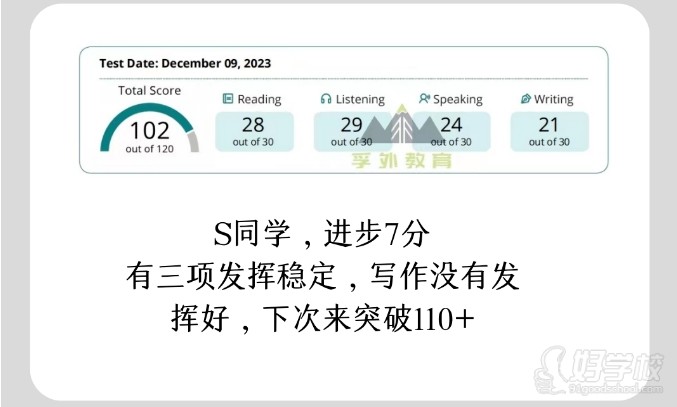Click the line 'S同学，进步7分'
The width and height of the screenshot is (677, 407).
click(322, 233)
